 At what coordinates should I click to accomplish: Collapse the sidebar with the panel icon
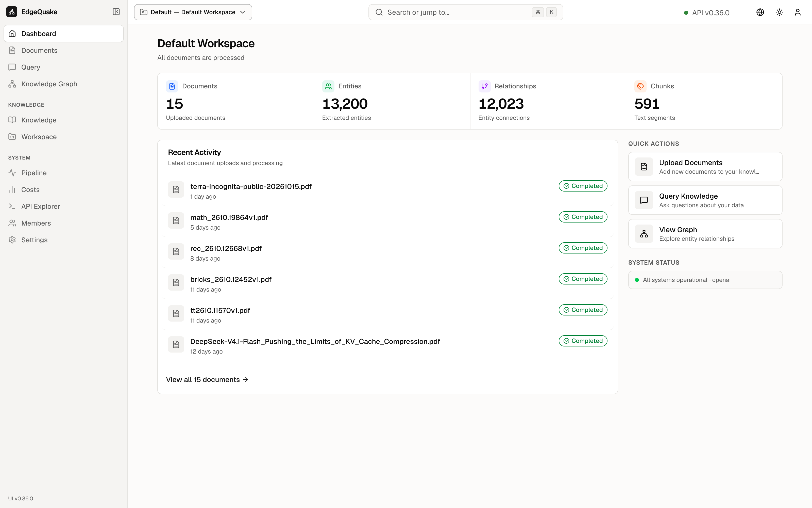point(116,12)
